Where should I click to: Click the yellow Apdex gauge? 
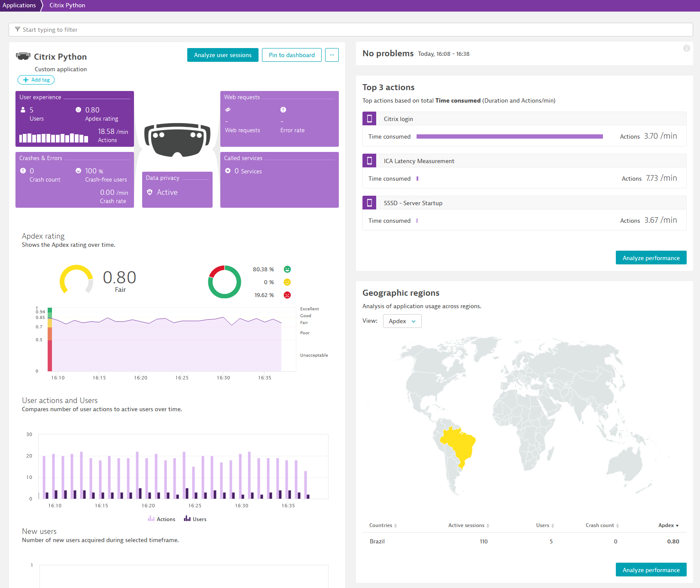(76, 280)
